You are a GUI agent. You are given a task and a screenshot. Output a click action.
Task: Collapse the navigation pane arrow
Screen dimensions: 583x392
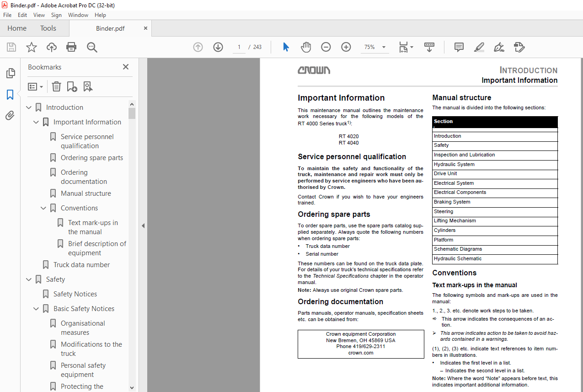pos(143,226)
